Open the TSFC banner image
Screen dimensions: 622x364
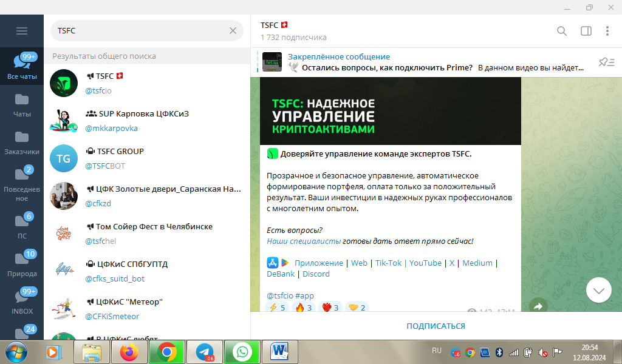click(391, 111)
